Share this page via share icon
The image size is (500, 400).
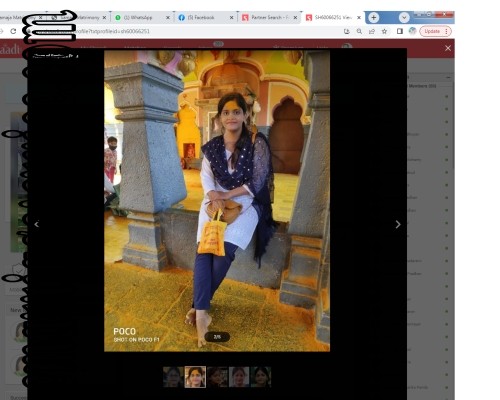tap(372, 31)
